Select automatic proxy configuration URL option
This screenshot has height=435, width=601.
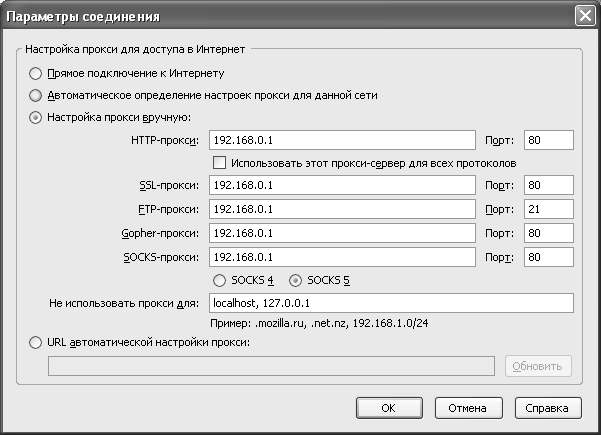[x=37, y=343]
